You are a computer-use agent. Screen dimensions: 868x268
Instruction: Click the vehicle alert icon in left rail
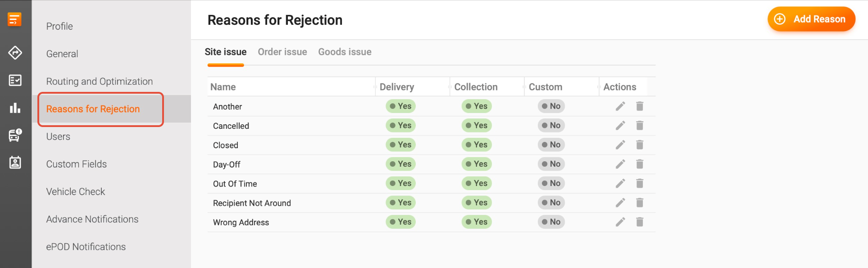[15, 135]
